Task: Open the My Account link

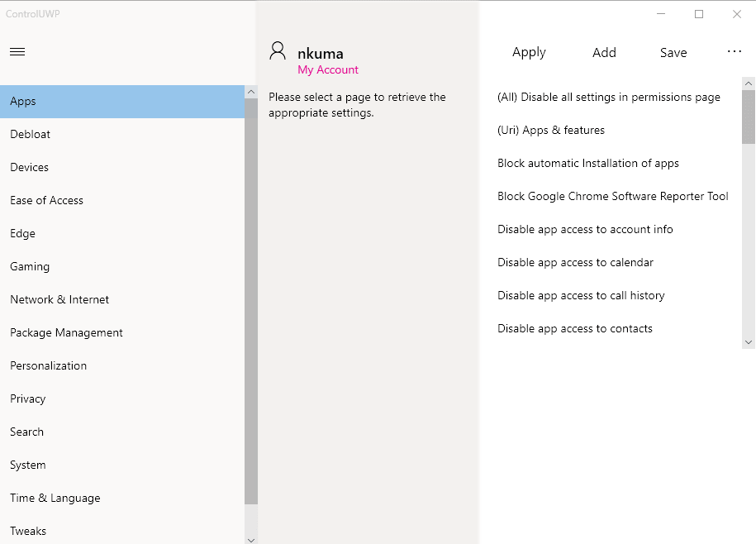Action: click(328, 70)
